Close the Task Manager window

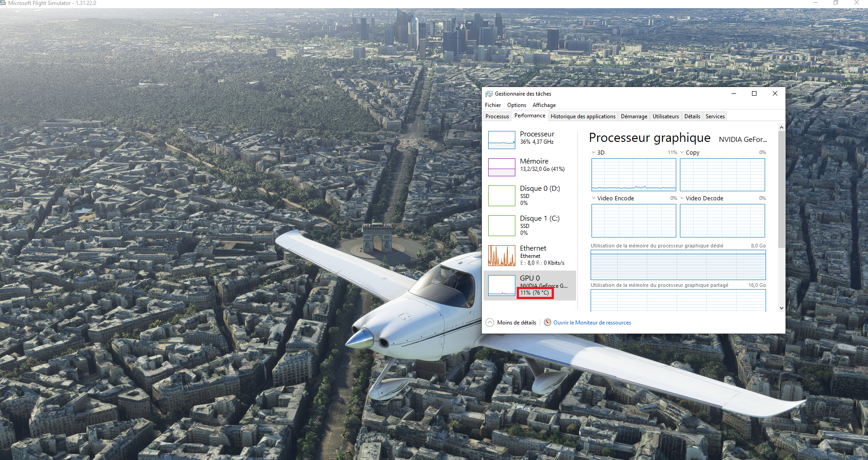coord(775,93)
